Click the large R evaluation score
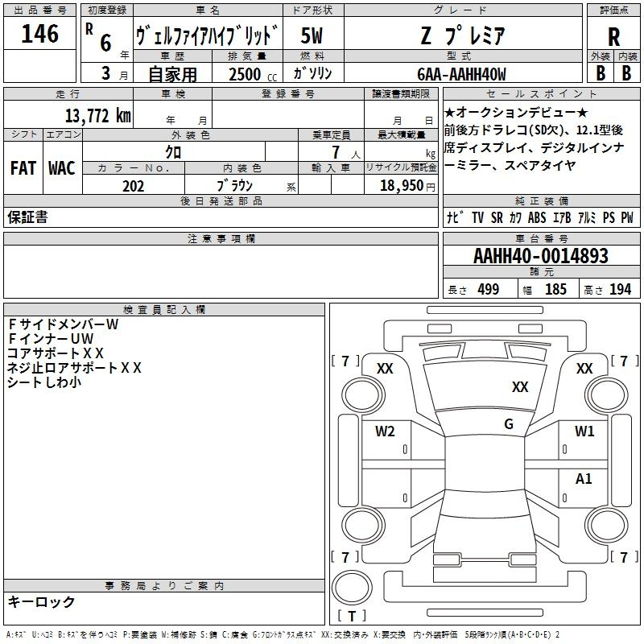Viewport: 644px width, 644px height. coord(614,36)
